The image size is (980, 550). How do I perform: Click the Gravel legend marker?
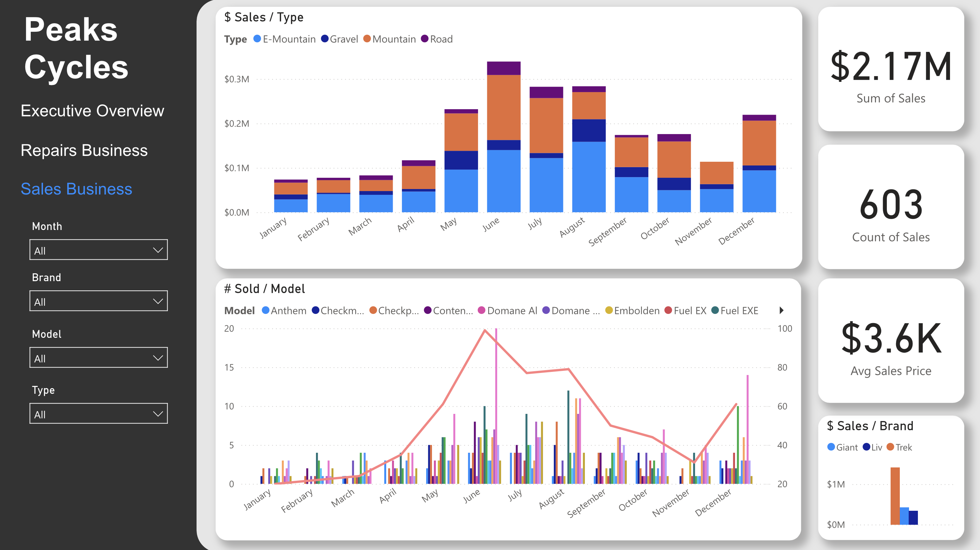point(325,39)
